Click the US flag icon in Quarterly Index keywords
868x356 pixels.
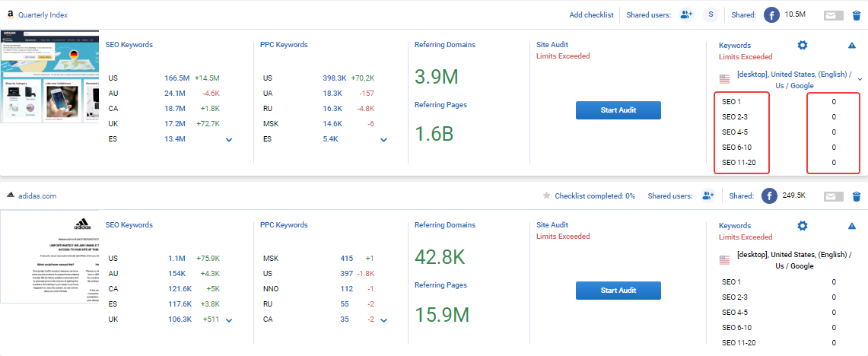(x=724, y=78)
